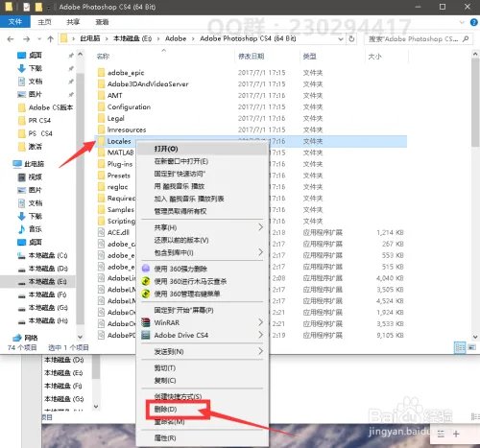Image resolution: width=480 pixels, height=448 pixels.
Task: Click the Adobe breadcrumb segment
Action: coord(176,38)
